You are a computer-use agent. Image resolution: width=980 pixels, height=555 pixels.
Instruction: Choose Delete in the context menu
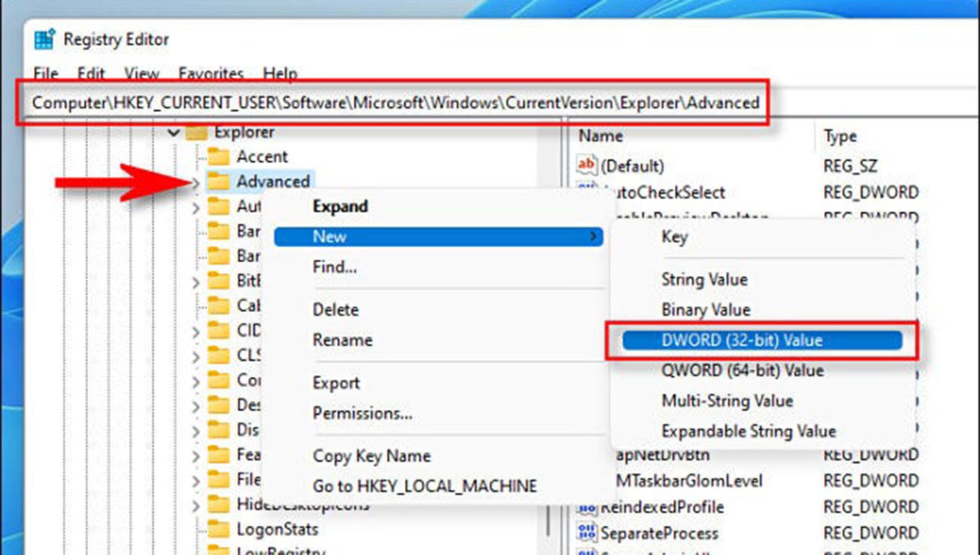coord(335,310)
